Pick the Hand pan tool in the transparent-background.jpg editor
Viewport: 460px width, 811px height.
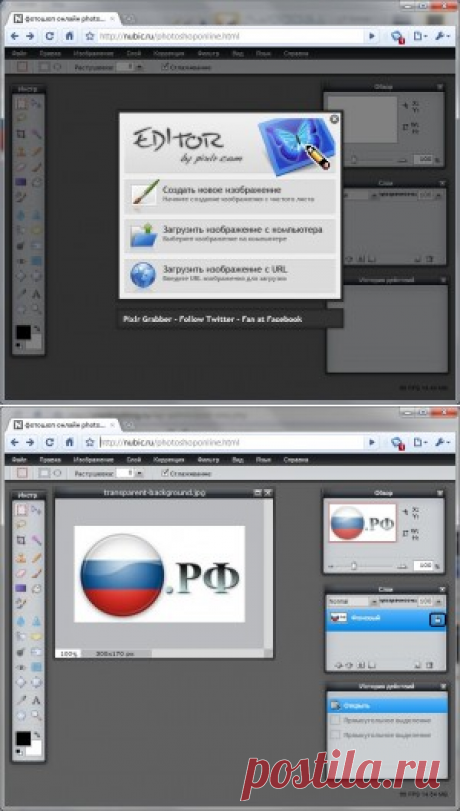click(x=21, y=715)
